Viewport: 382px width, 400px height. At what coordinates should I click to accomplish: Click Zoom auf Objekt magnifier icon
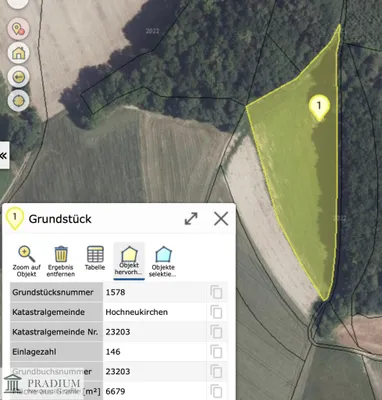coord(27,254)
